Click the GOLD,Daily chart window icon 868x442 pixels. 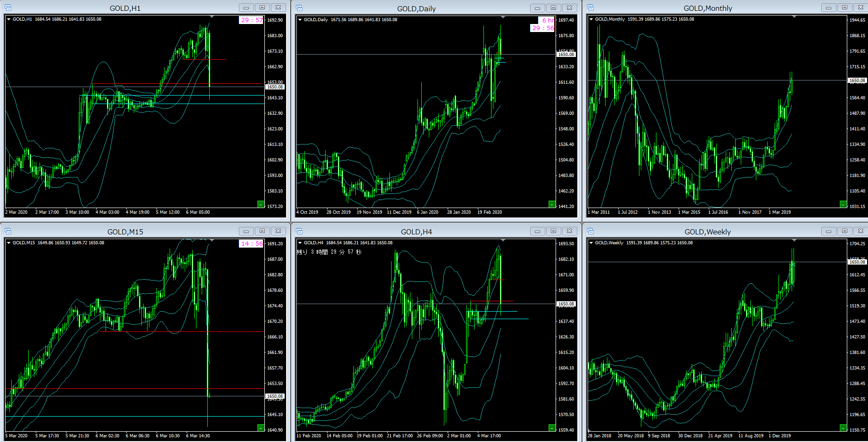tap(299, 8)
